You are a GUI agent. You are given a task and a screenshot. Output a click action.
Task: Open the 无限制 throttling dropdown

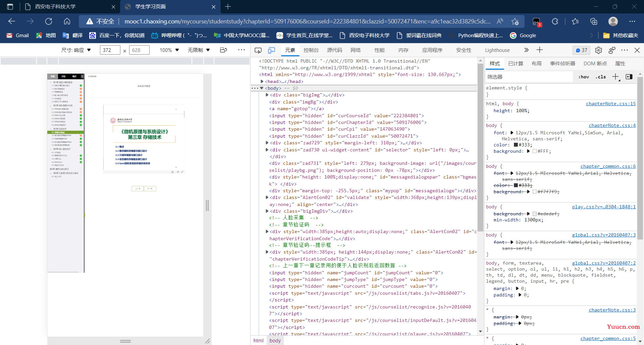[x=199, y=50]
